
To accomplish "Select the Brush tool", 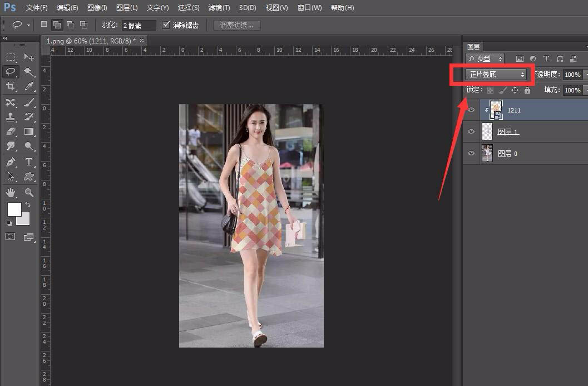I will point(29,102).
